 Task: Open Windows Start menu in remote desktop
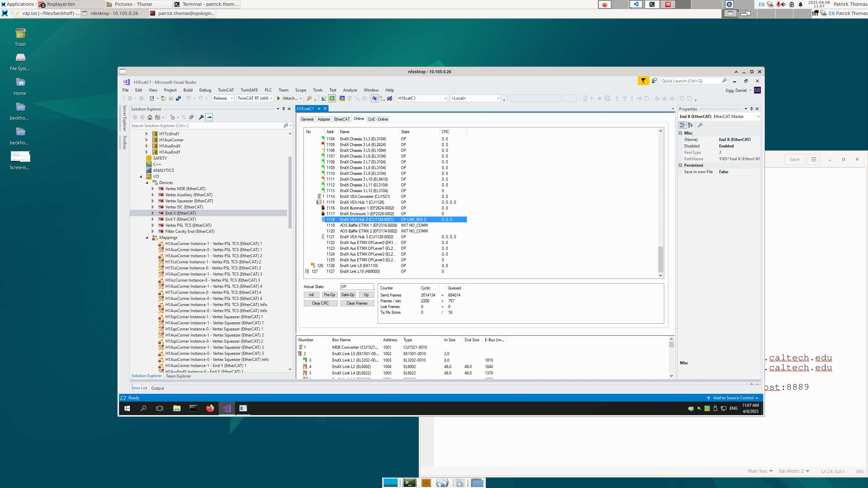[x=127, y=408]
